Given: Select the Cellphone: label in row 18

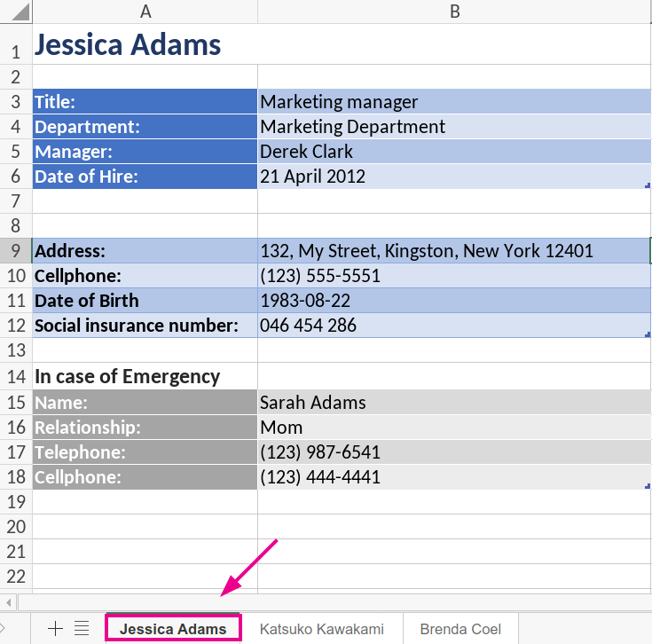Looking at the screenshot, I should pyautogui.click(x=145, y=477).
